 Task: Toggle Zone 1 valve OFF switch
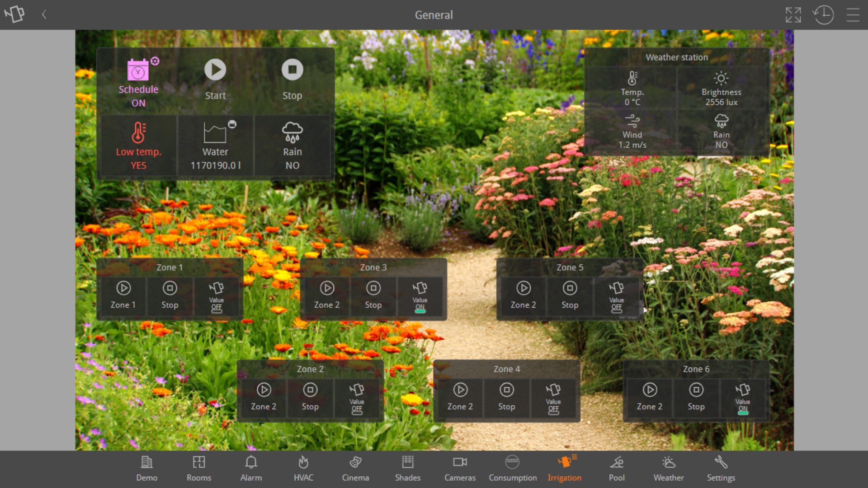(217, 298)
